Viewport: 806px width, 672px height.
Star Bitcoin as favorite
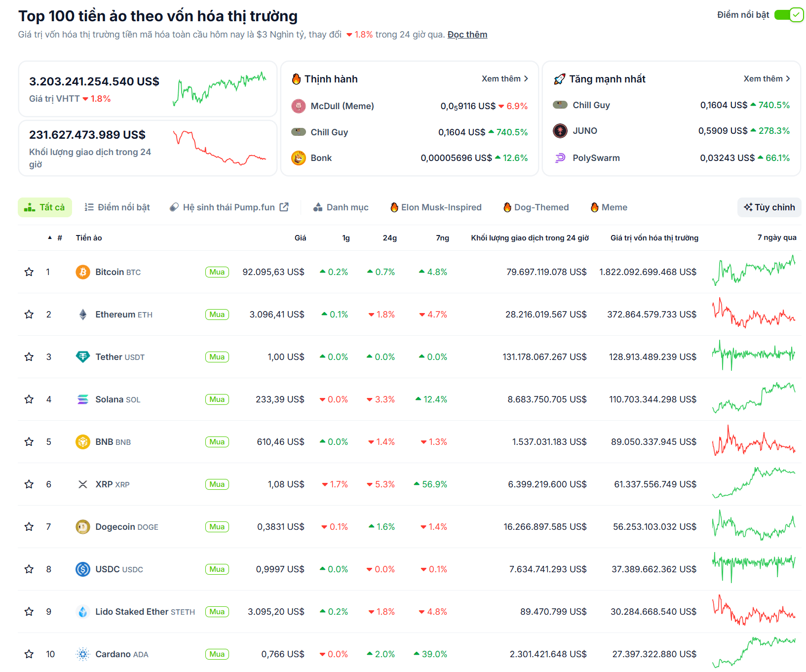pos(29,272)
